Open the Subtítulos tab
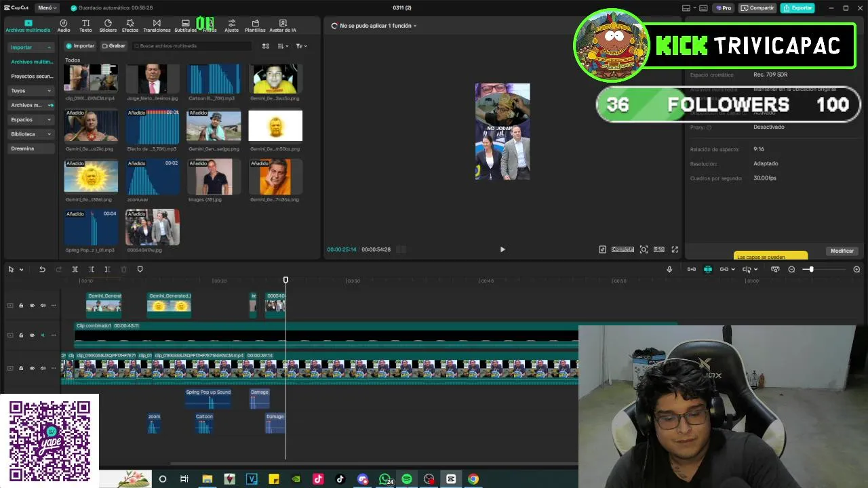 tap(185, 26)
